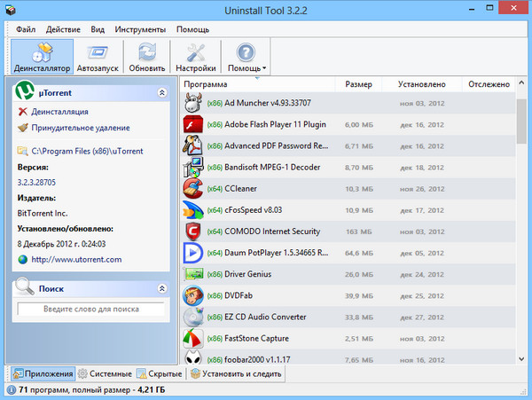Image resolution: width=532 pixels, height=400 pixels.
Task: Click the cFosSpeed icon
Action: (193, 209)
